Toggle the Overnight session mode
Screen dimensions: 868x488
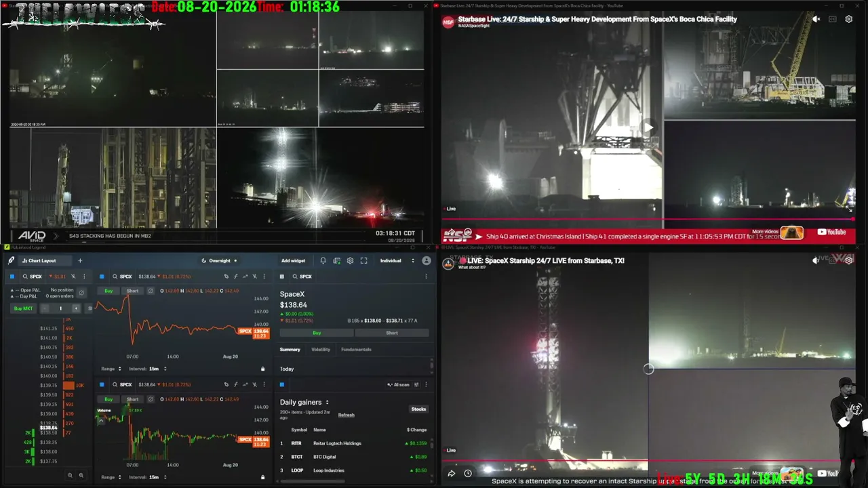(x=220, y=261)
